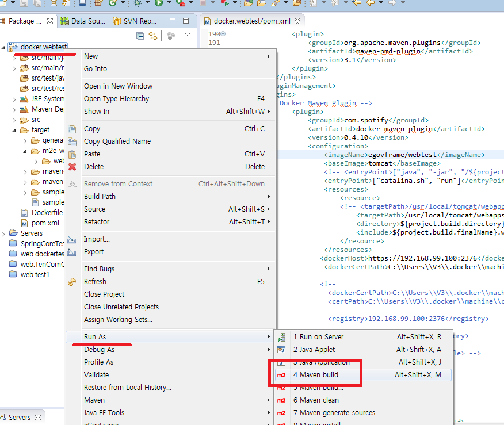The image size is (504, 425).
Task: Fold code at line 190 in editor
Action: point(224,34)
